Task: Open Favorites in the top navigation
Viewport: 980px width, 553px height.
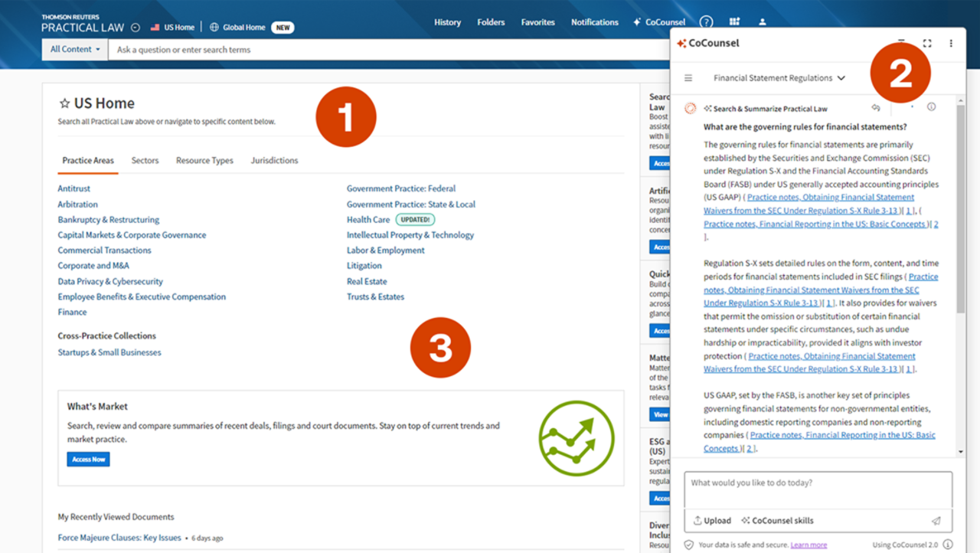Action: click(538, 22)
